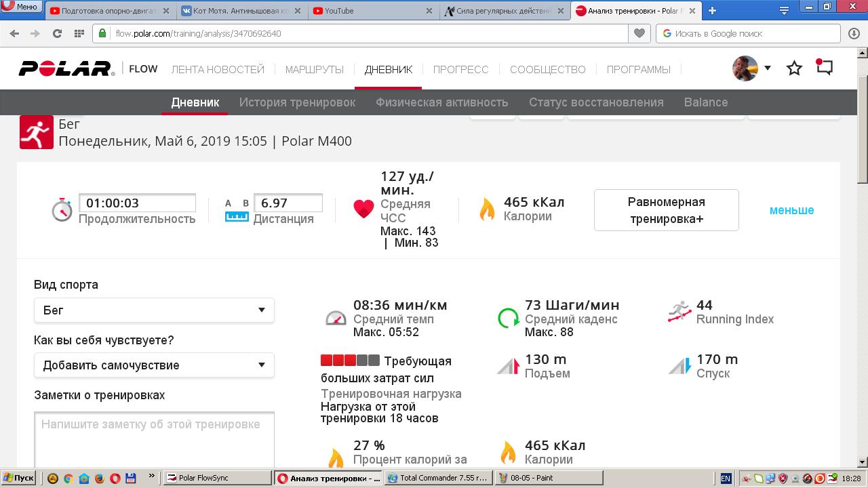Viewport: 868px width, 488px height.
Task: Click the training notes text area
Action: coord(154,439)
